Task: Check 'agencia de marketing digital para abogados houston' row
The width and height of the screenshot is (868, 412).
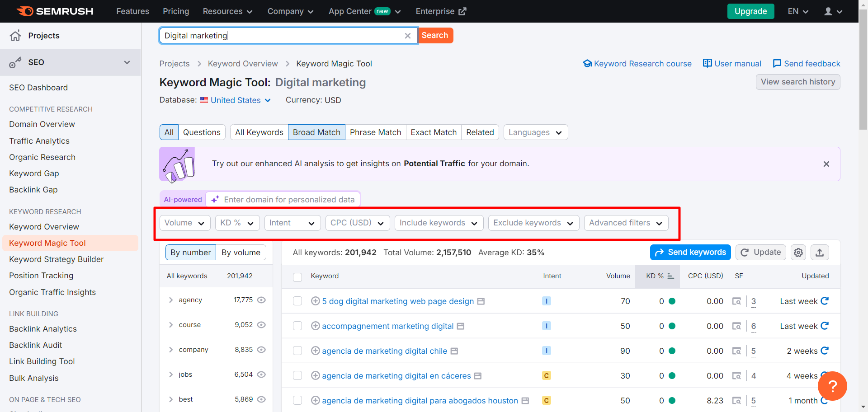Action: 297,400
